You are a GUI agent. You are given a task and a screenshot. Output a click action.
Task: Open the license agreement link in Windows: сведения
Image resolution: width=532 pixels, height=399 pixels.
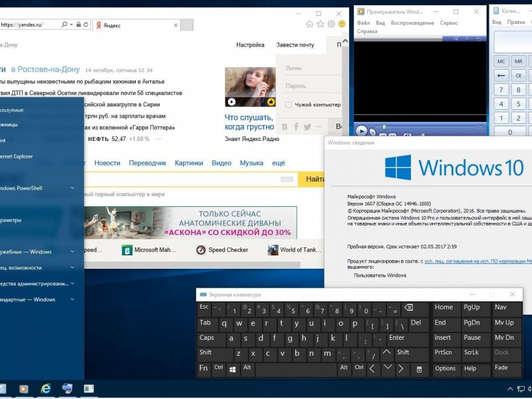(478, 261)
